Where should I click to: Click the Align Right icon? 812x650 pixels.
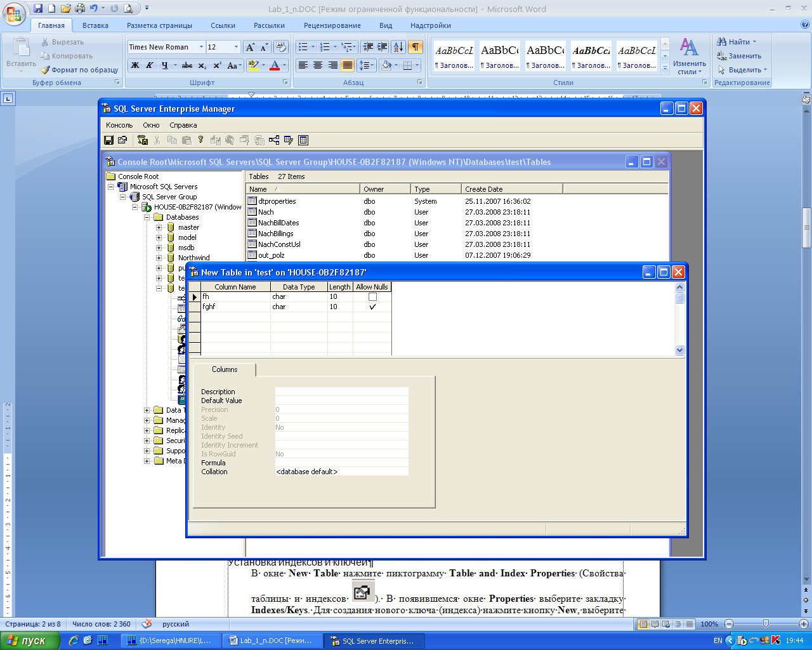332,65
